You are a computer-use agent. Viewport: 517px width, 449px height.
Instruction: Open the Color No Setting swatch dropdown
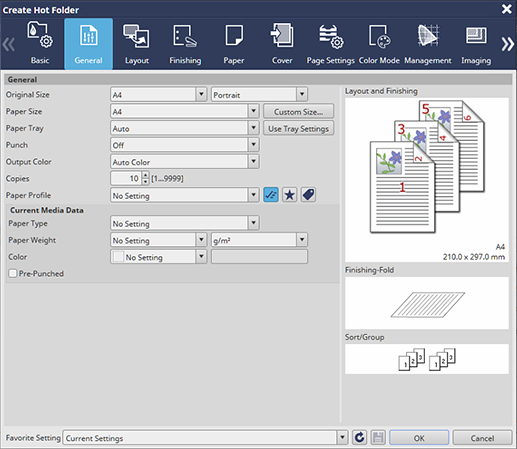tap(201, 257)
